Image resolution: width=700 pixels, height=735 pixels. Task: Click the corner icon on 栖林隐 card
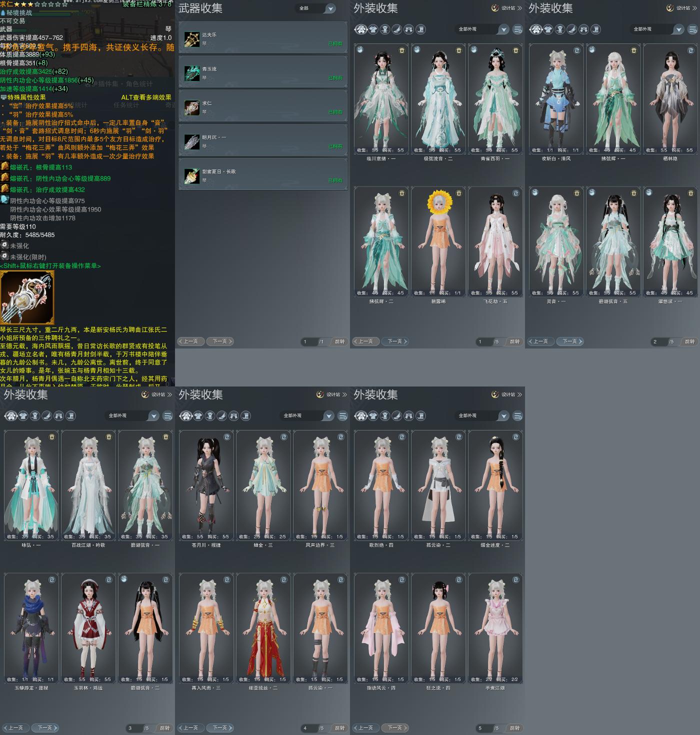pyautogui.click(x=691, y=50)
